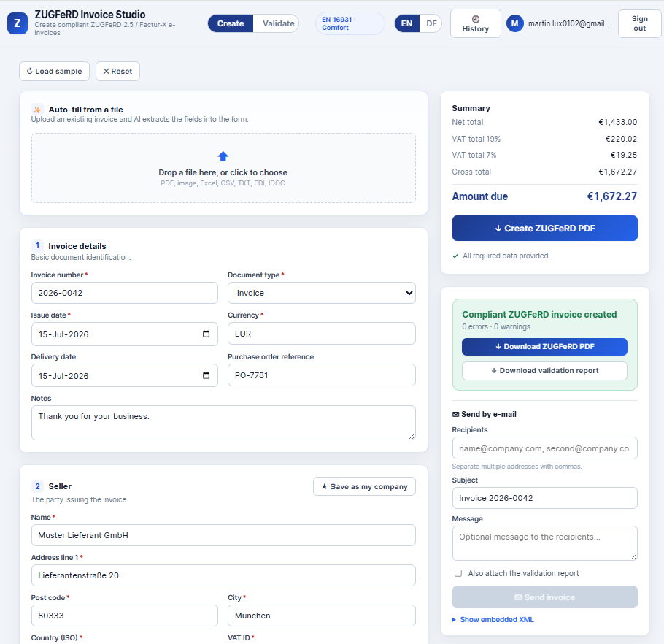Click the VAT total 7% amount
Image resolution: width=664 pixels, height=644 pixels.
pyautogui.click(x=623, y=155)
